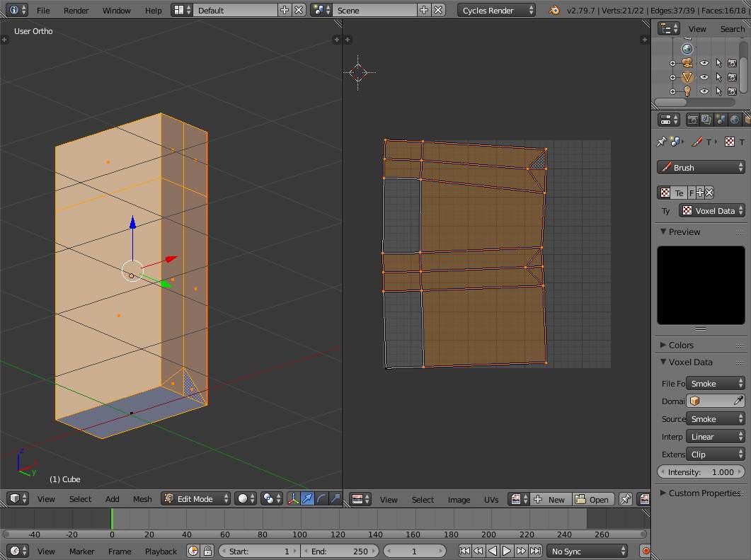Viewport: 751px width, 560px height.
Task: Switch to Render Layers properties tab
Action: 706,119
